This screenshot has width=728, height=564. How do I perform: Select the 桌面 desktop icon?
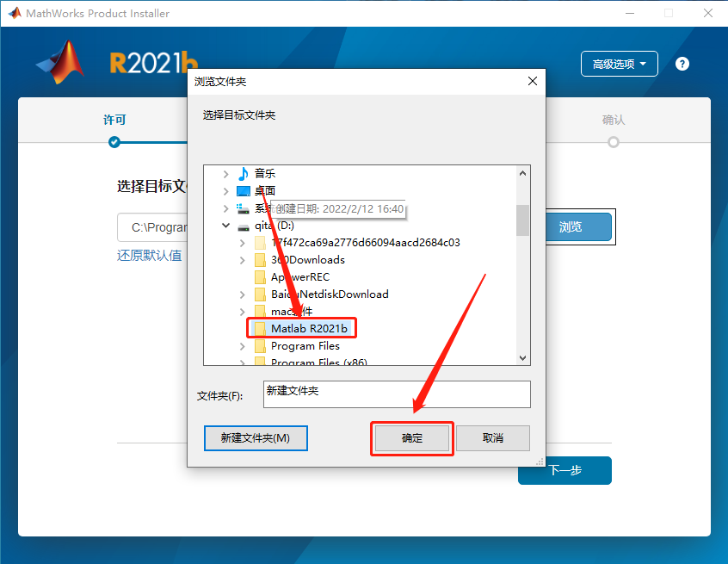pyautogui.click(x=244, y=191)
